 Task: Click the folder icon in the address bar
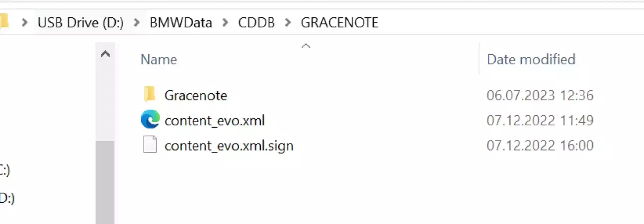[x=4, y=22]
